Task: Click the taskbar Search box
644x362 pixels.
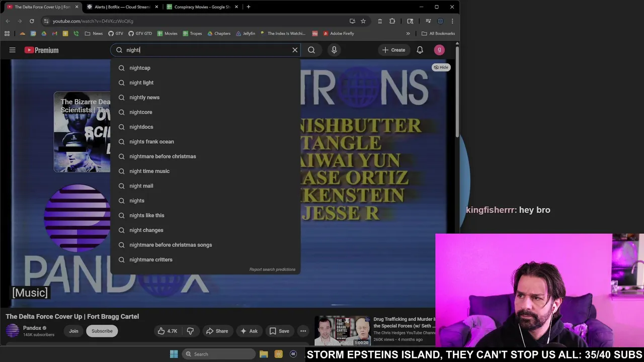Action: pyautogui.click(x=218, y=354)
